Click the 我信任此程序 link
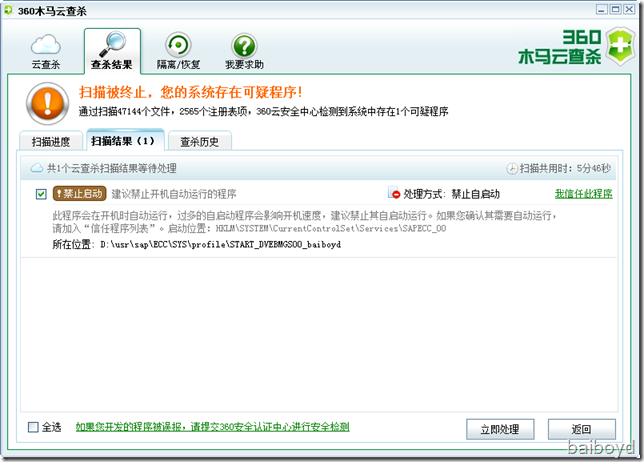Image resolution: width=644 pixels, height=462 pixels. tap(584, 194)
